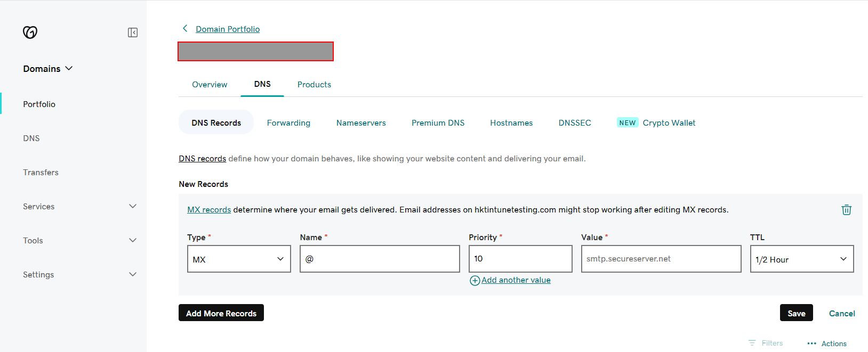Image resolution: width=868 pixels, height=352 pixels.
Task: Click the Add another value link
Action: (x=516, y=280)
